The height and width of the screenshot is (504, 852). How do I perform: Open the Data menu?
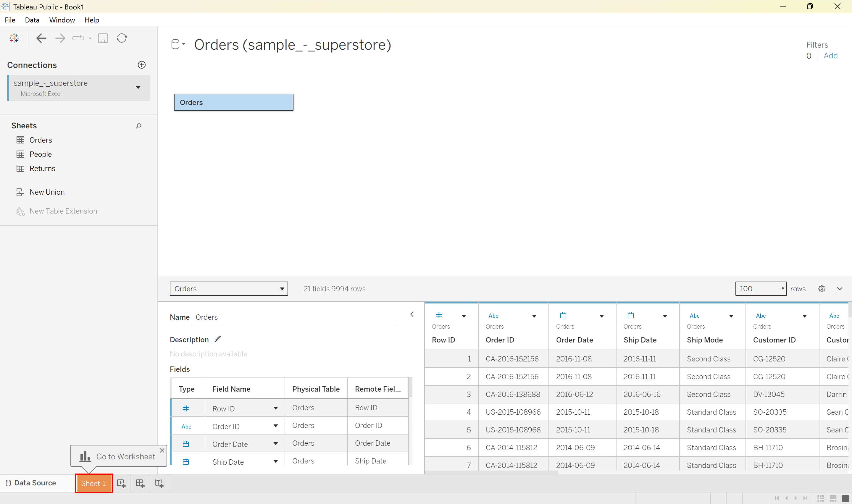(32, 20)
